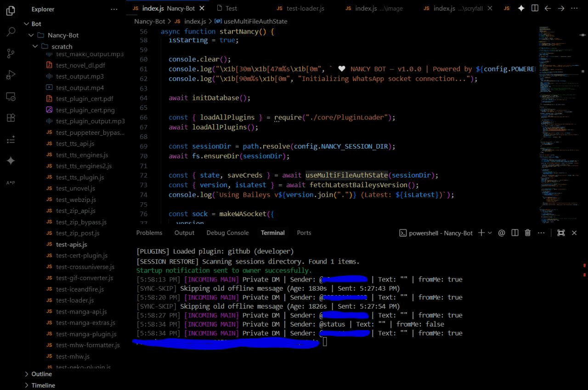
Task: Click the sparkle icon in the editor toolbar
Action: pyautogui.click(x=521, y=8)
